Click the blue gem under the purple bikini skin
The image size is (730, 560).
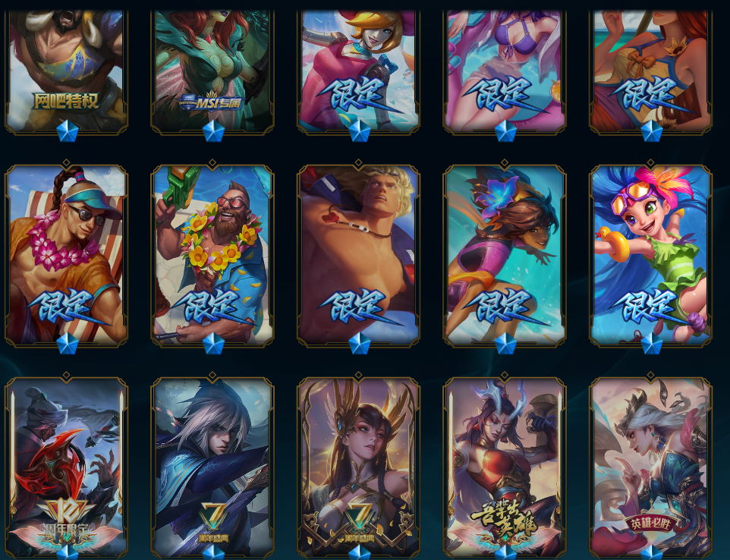[505, 131]
